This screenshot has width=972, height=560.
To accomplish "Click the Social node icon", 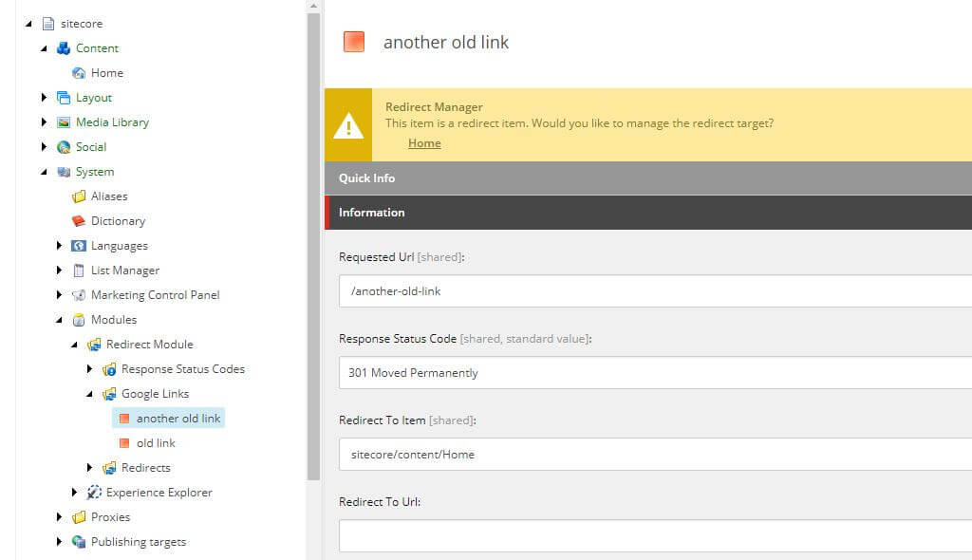I will click(64, 147).
